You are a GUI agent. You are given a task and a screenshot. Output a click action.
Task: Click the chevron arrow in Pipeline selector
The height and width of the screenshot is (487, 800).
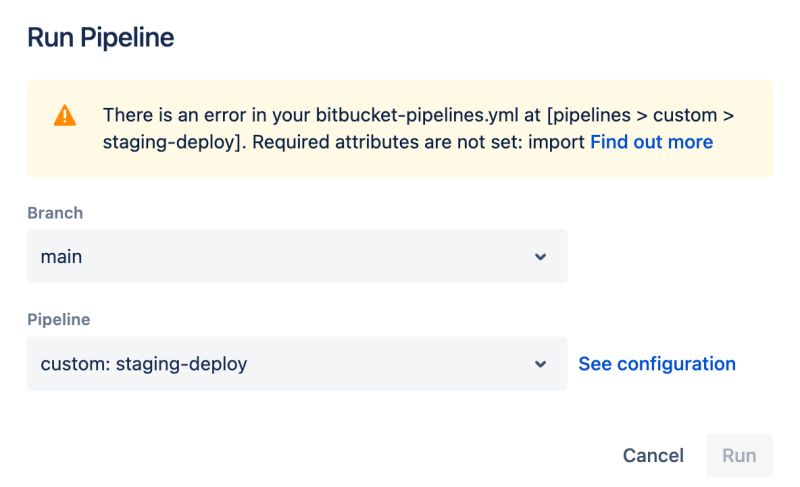[540, 364]
